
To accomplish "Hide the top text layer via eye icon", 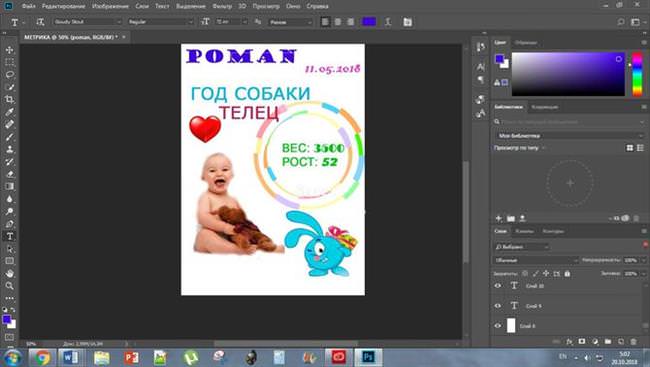I will 498,286.
